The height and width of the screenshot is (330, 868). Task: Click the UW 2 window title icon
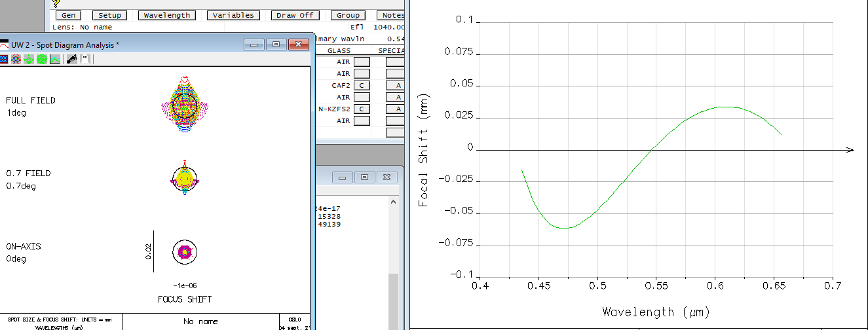pos(4,45)
